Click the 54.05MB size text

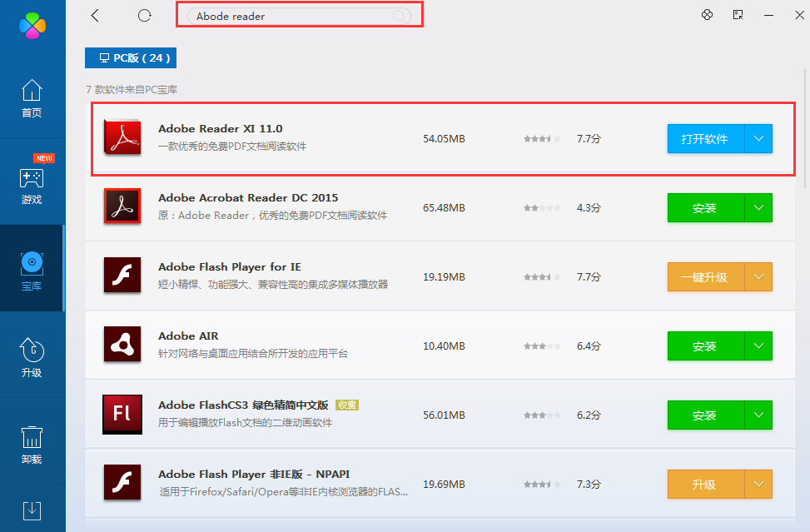444,139
